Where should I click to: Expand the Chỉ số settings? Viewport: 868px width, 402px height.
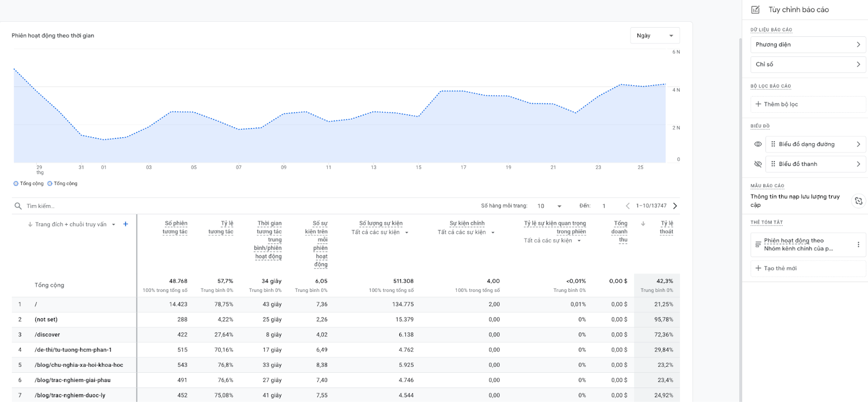coord(808,64)
